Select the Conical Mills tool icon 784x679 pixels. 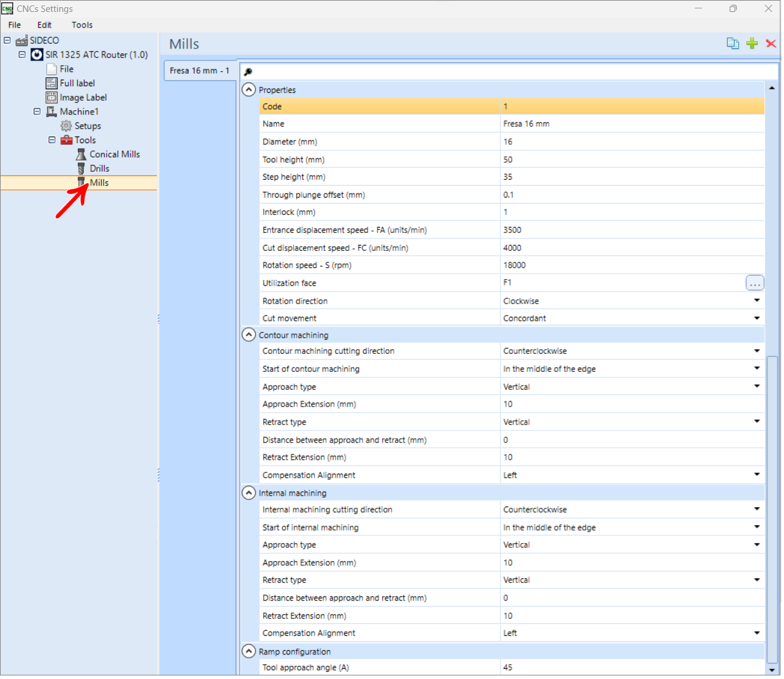point(81,154)
